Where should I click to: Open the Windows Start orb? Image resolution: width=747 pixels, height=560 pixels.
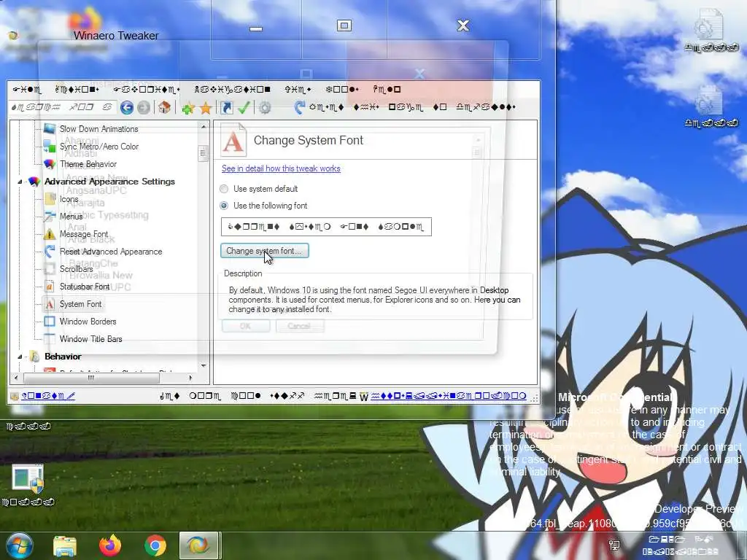[19, 545]
